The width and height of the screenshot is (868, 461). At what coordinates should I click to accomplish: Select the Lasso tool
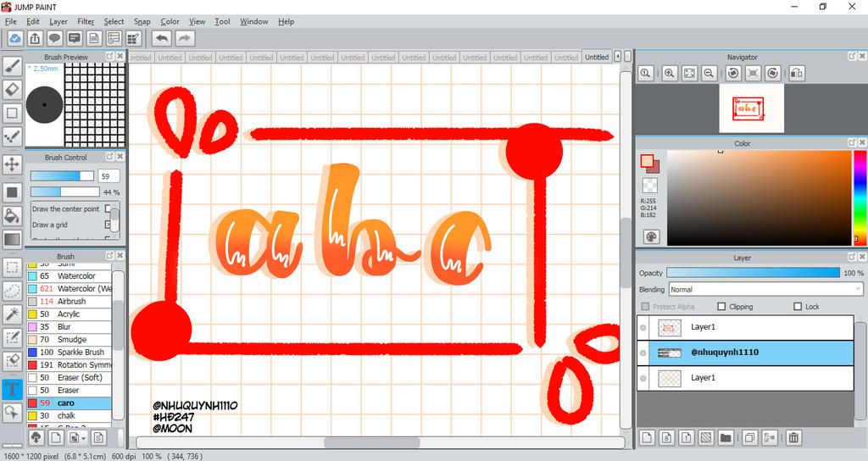tap(12, 292)
